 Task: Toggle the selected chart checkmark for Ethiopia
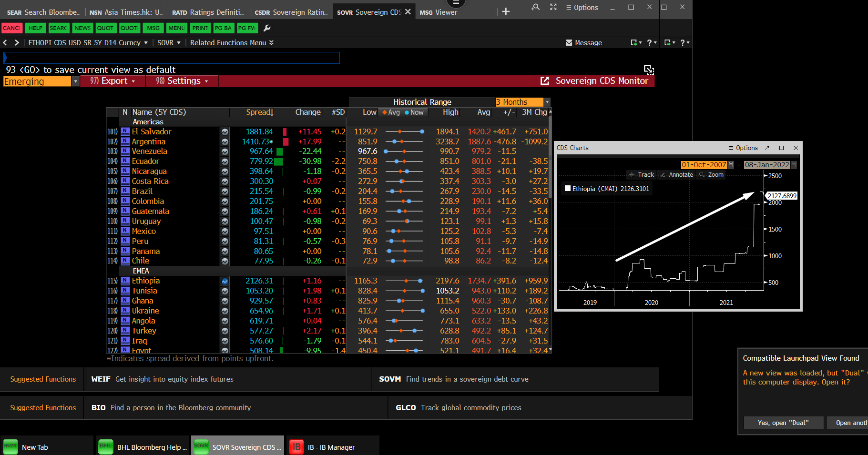225,281
